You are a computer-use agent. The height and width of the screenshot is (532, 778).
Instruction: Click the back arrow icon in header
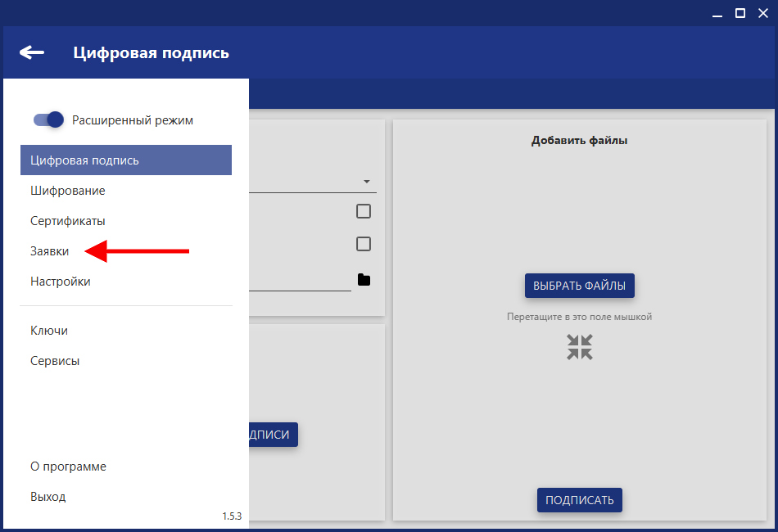click(32, 53)
